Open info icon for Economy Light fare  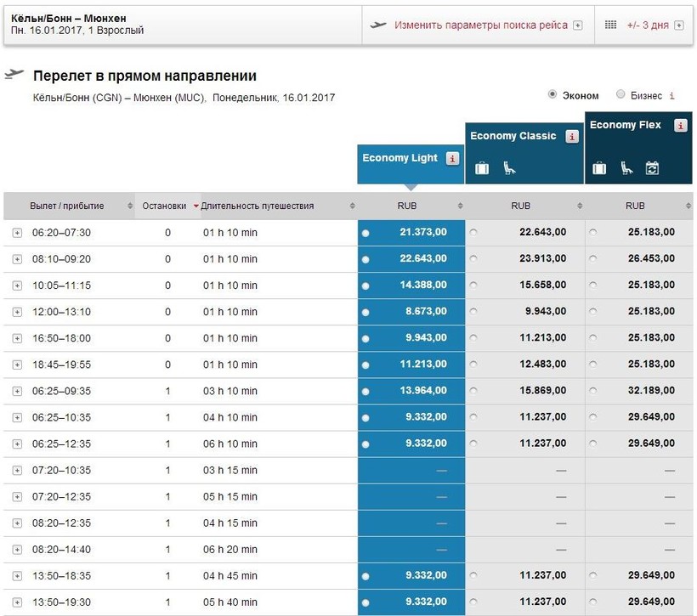[x=452, y=158]
